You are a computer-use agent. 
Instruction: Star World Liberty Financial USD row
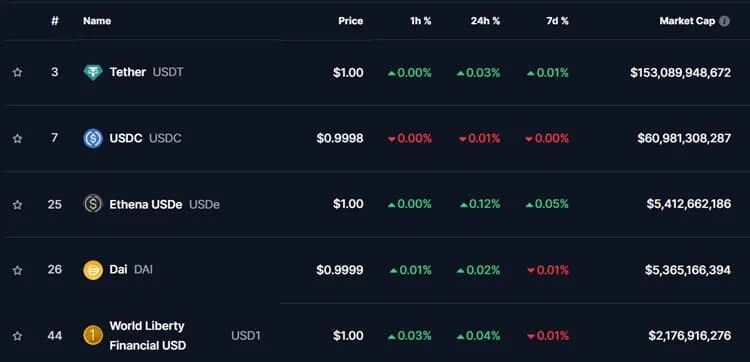click(17, 336)
